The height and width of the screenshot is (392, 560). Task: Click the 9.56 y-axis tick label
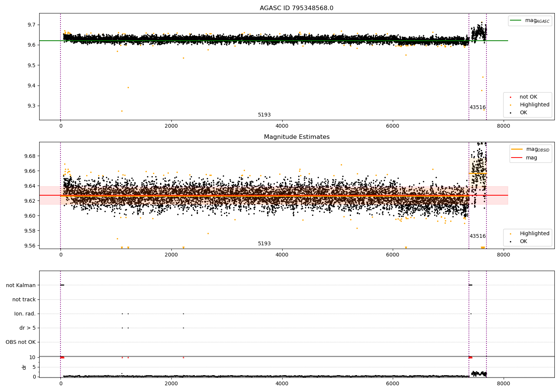tap(30, 246)
